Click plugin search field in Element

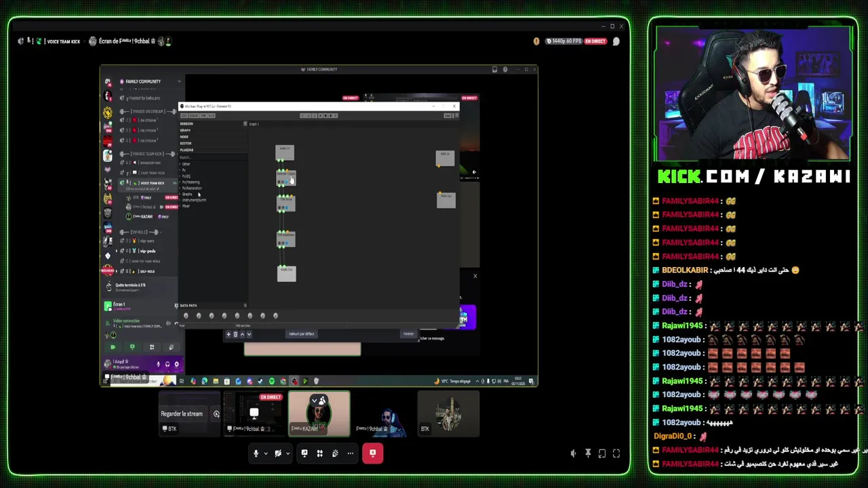coord(213,157)
